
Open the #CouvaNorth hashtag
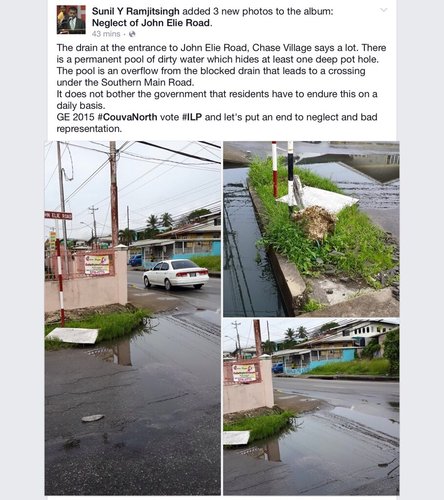coord(127,117)
